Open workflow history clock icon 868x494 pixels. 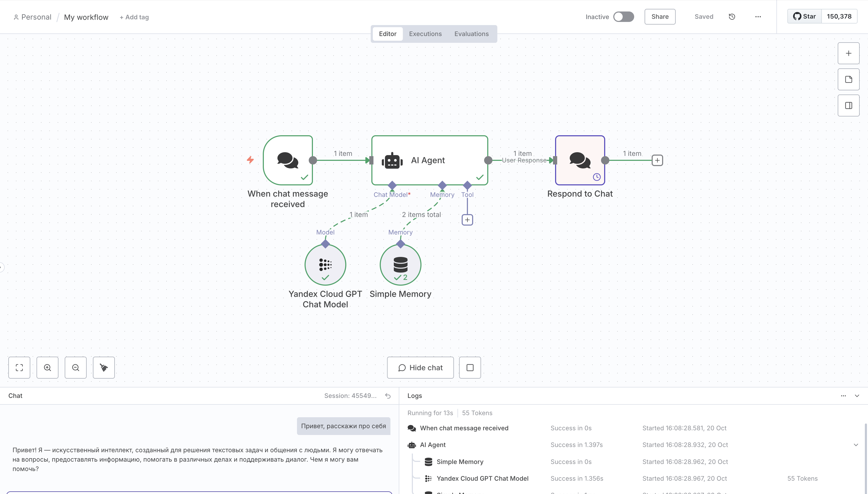coord(732,17)
